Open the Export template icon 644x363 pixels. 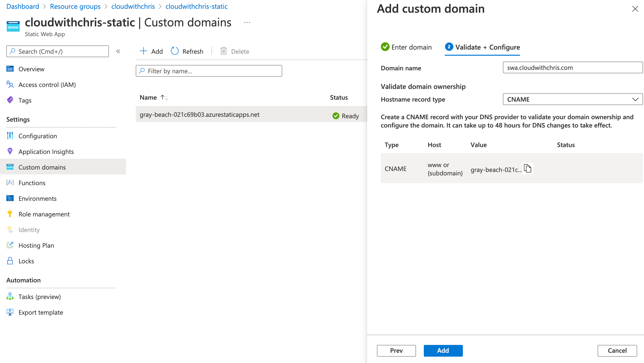tap(10, 312)
